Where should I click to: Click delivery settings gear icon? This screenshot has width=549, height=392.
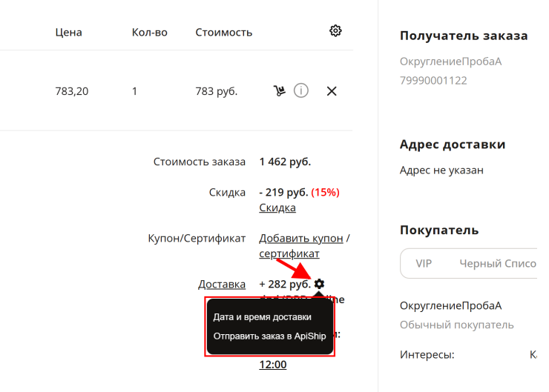point(319,284)
